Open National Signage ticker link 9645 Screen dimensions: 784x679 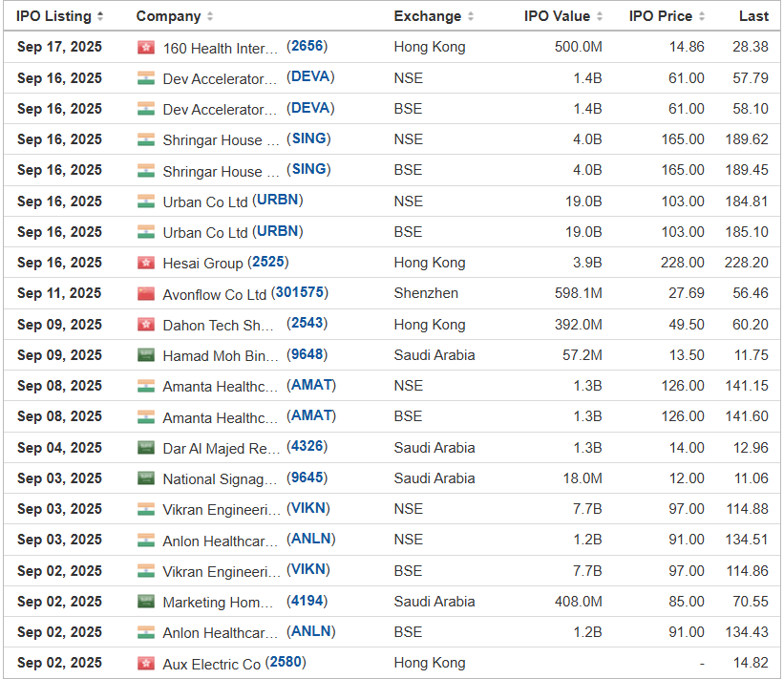[x=307, y=477]
